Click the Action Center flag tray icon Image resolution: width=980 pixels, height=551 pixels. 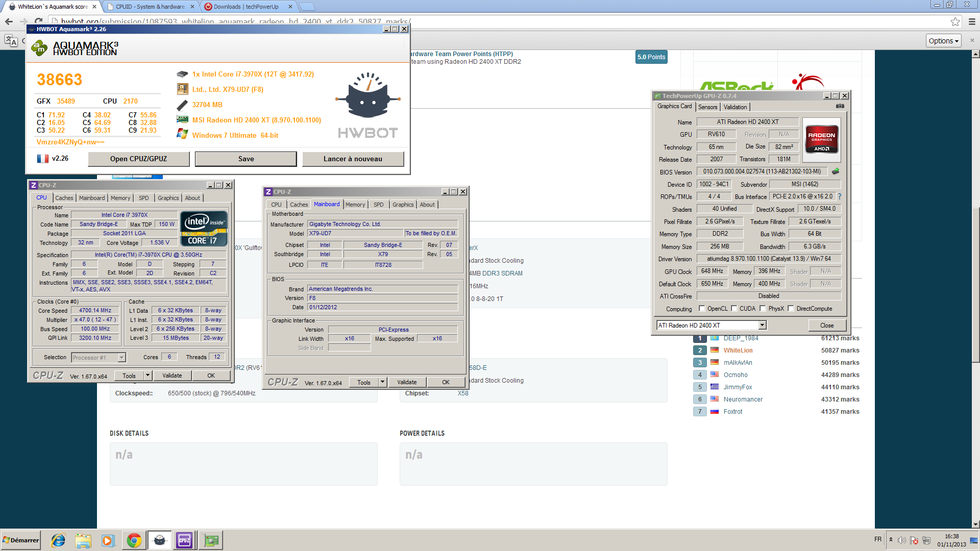914,540
